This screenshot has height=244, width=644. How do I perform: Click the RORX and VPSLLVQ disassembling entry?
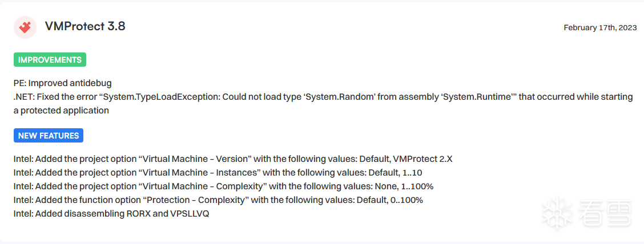click(111, 214)
